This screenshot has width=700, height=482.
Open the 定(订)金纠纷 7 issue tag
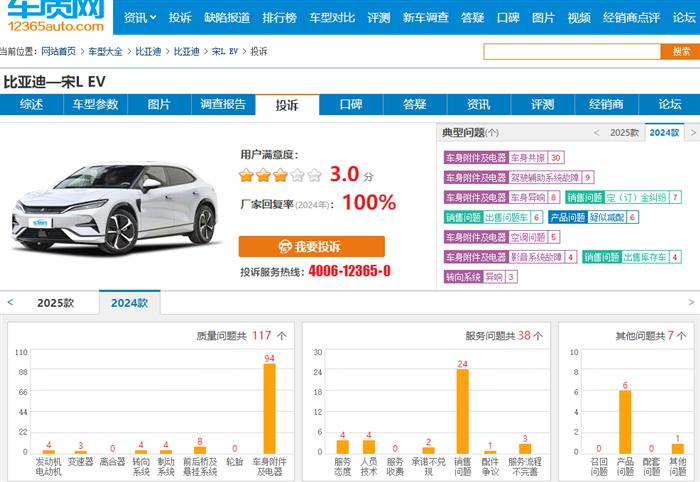coord(623,197)
